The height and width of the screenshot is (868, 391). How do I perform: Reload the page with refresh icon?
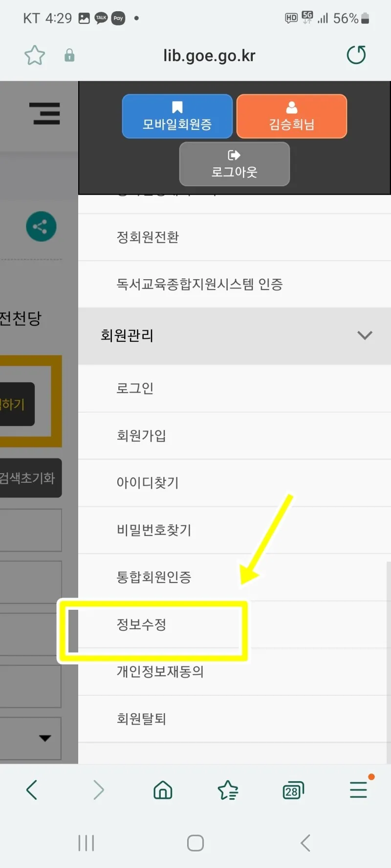pos(356,55)
